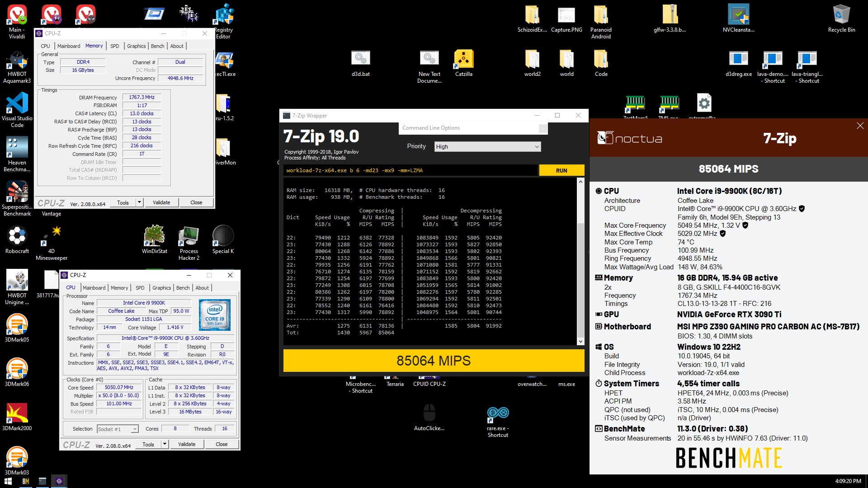This screenshot has height=488, width=868.
Task: Open the Heaven Benchmark desktop icon
Action: point(17,155)
